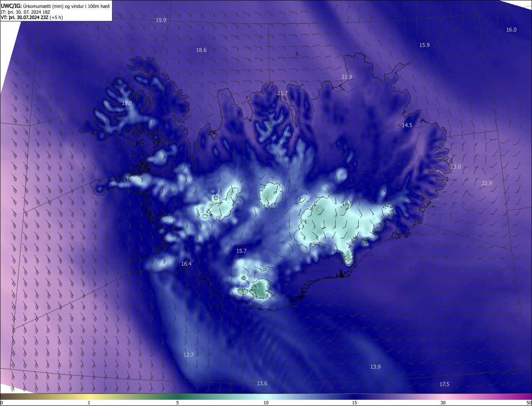Click the 22.9 value label

[487, 183]
